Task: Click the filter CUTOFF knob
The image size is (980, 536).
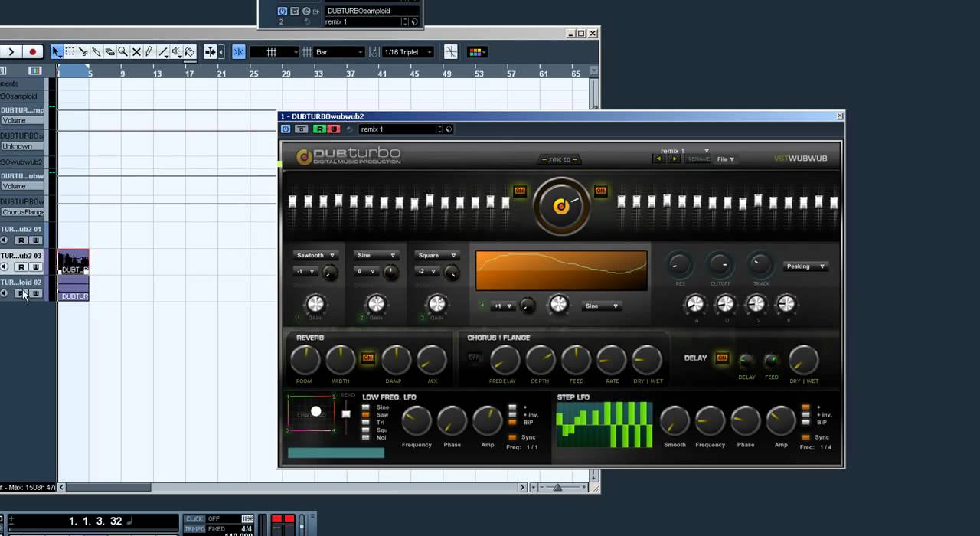Action: (x=720, y=266)
